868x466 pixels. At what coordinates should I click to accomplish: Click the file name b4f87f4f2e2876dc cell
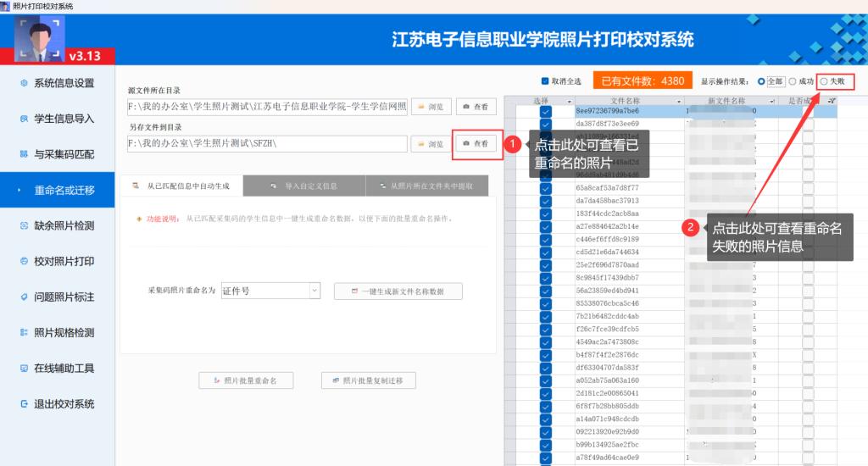tap(630, 355)
